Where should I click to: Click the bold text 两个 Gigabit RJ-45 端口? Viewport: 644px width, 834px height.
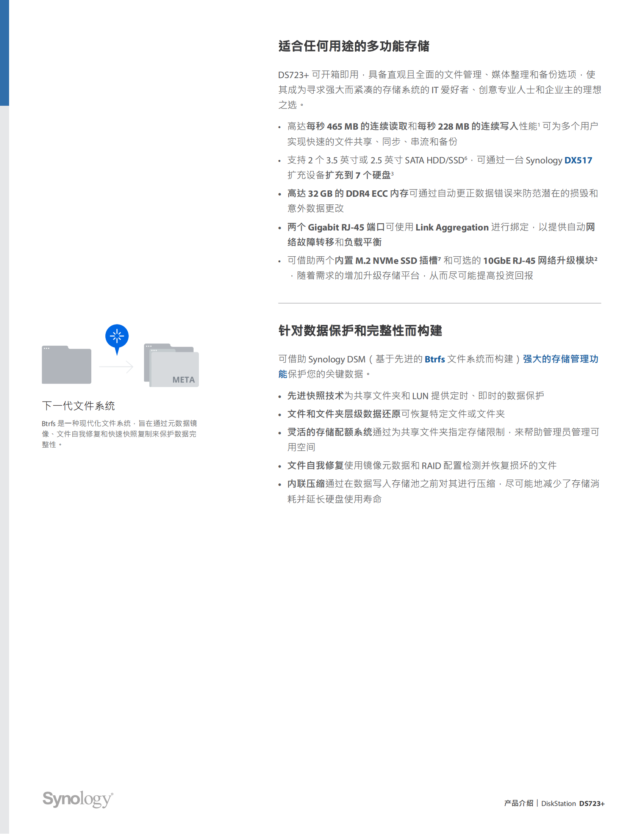point(336,227)
